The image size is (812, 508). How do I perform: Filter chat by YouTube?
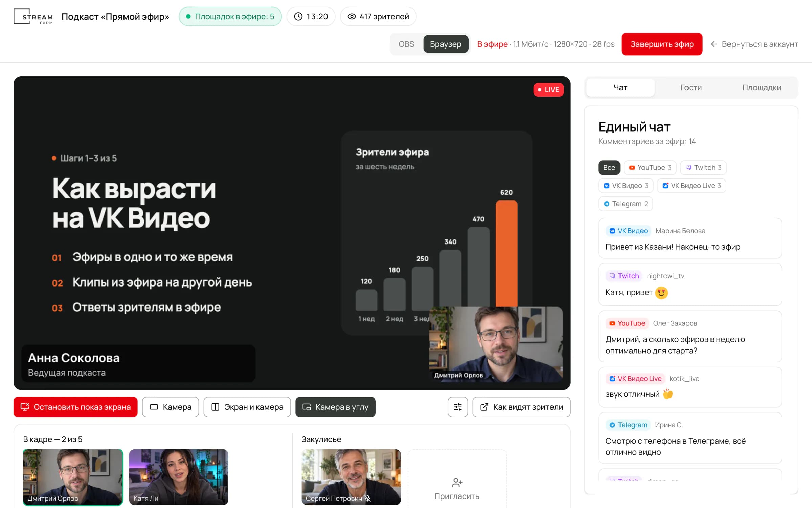650,168
